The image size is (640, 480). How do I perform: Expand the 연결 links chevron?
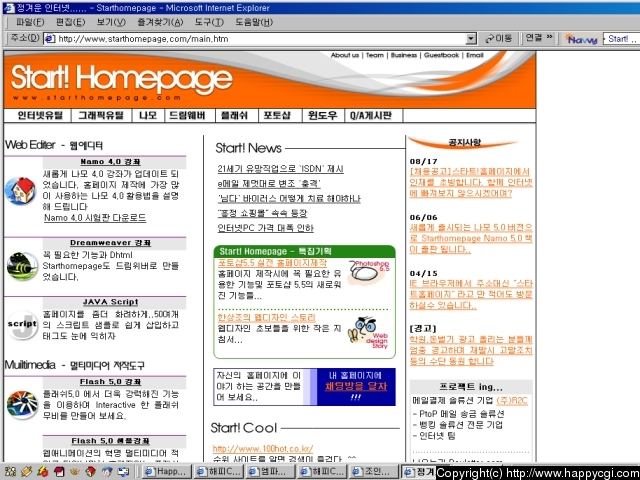549,37
